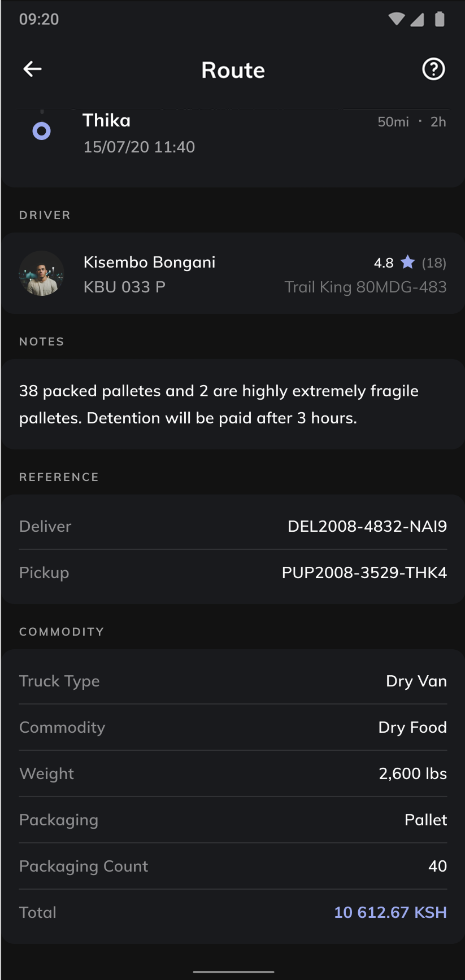Select the Truck Type row
This screenshot has height=980, width=465.
pyautogui.click(x=233, y=681)
